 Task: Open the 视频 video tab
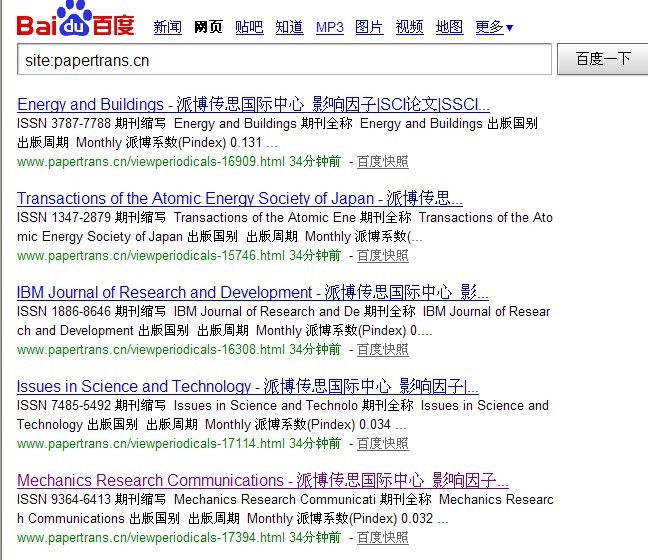409,27
